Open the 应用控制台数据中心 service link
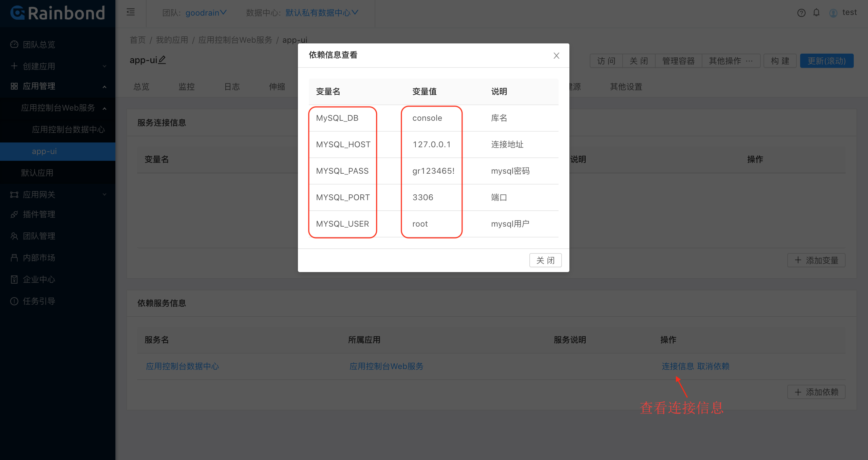Screen dimensions: 868x460 pos(182,366)
